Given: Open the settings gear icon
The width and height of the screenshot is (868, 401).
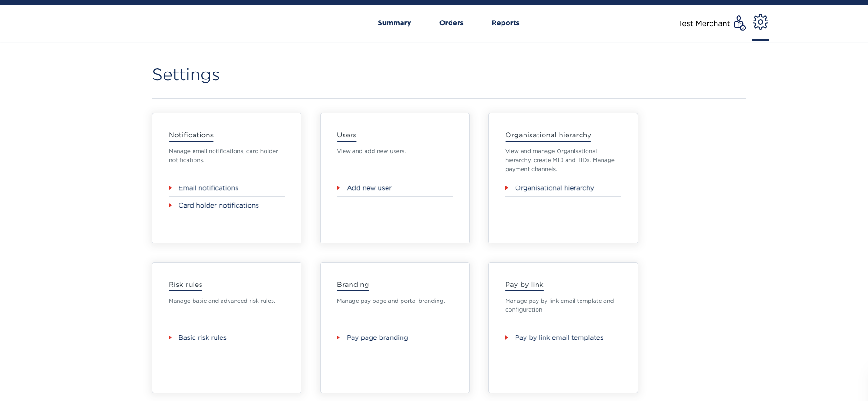Looking at the screenshot, I should click(x=760, y=22).
